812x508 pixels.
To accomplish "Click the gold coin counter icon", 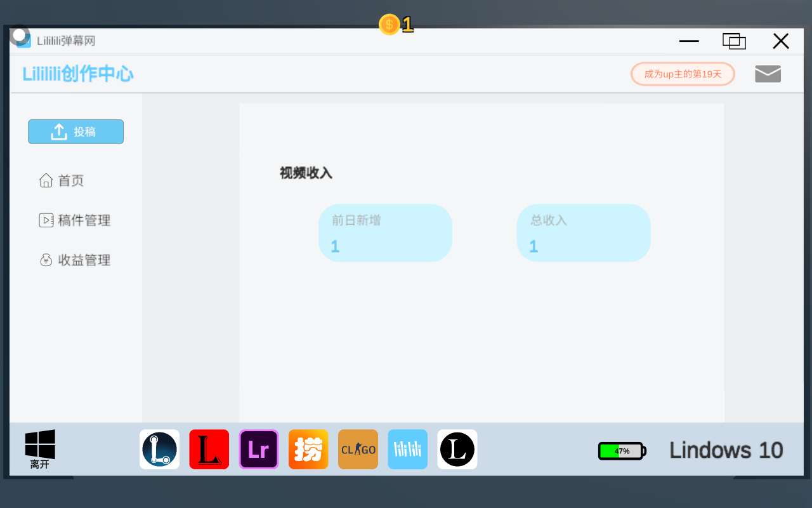I will pyautogui.click(x=389, y=25).
